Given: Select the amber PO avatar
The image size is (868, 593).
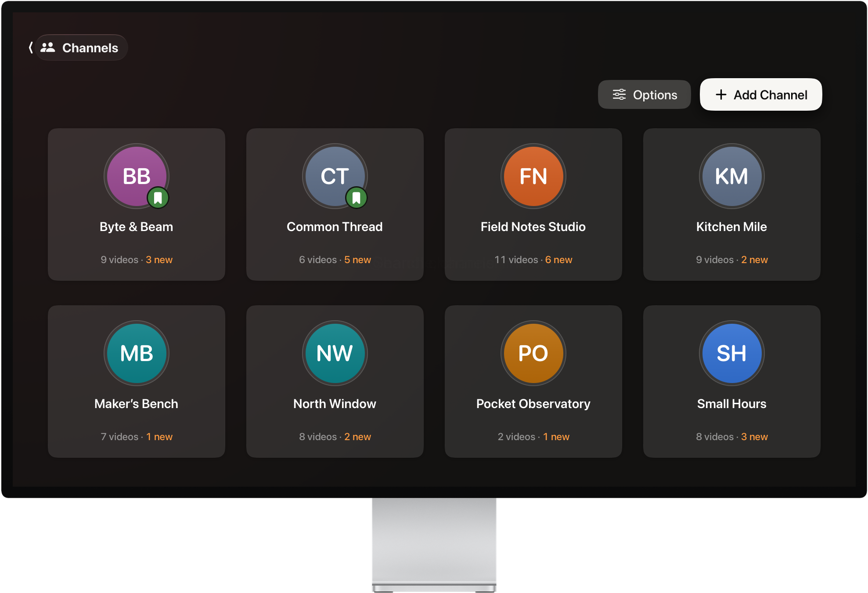Looking at the screenshot, I should [x=533, y=353].
